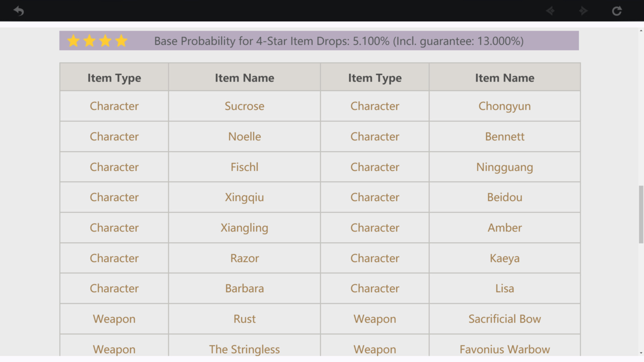The width and height of the screenshot is (644, 362).
Task: Click the vertical scrollbar thumb
Action: 641,215
